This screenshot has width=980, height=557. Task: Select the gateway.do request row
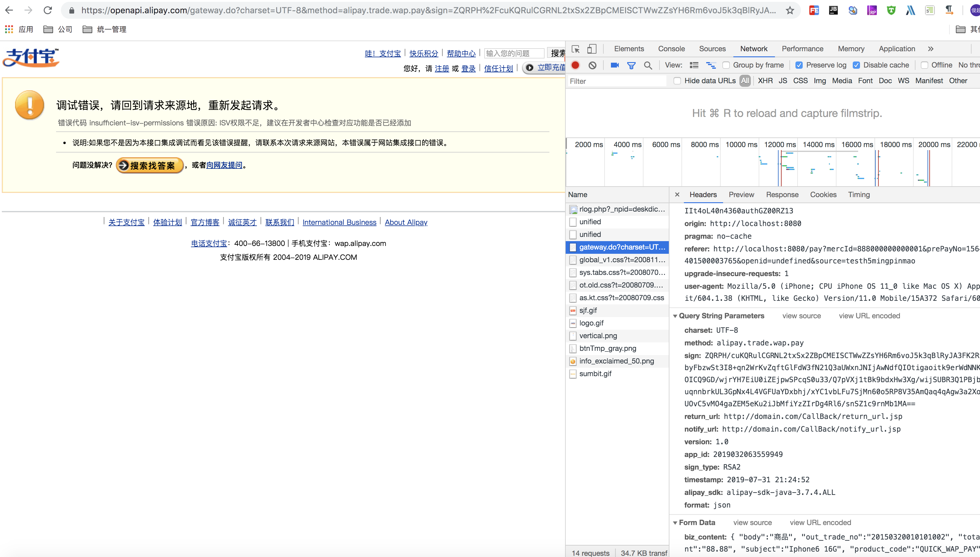[x=617, y=247]
